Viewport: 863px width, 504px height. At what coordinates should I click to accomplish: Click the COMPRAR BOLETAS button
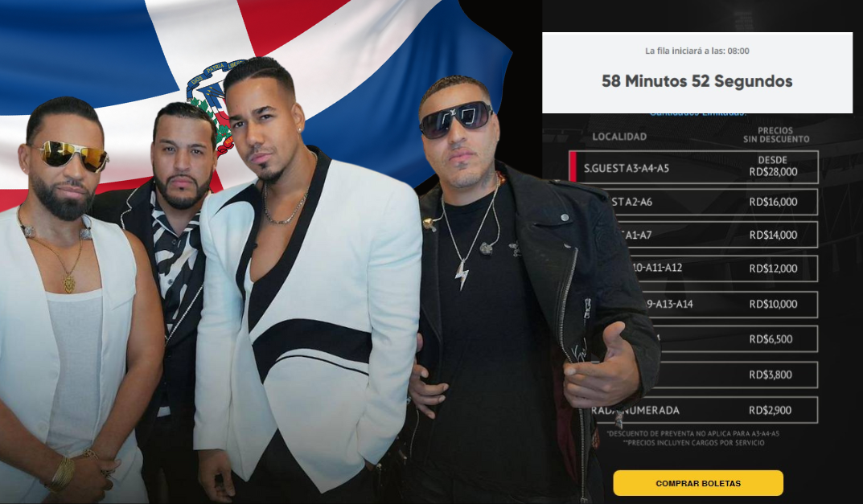coord(698,483)
